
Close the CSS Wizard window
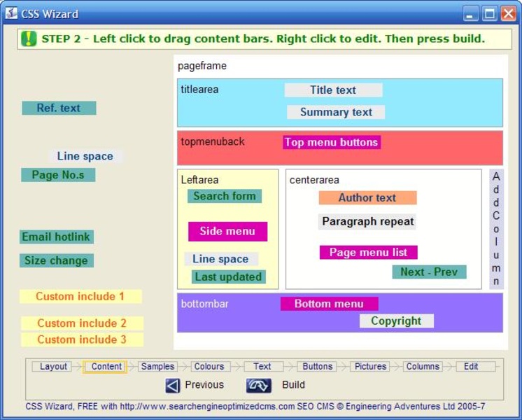pyautogui.click(x=508, y=14)
